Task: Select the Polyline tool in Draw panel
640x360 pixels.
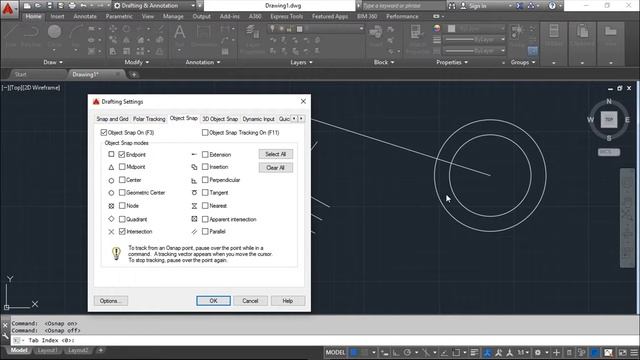Action: [x=31, y=36]
